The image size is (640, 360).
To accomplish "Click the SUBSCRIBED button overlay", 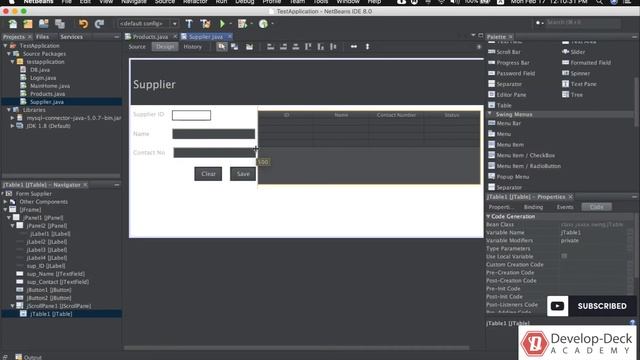I will pos(592,306).
